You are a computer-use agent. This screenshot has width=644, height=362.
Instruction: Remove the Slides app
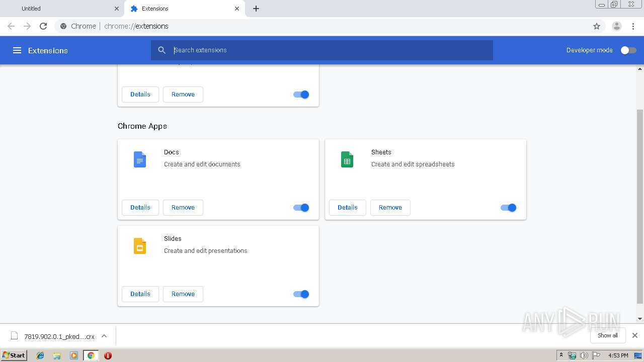click(x=183, y=294)
